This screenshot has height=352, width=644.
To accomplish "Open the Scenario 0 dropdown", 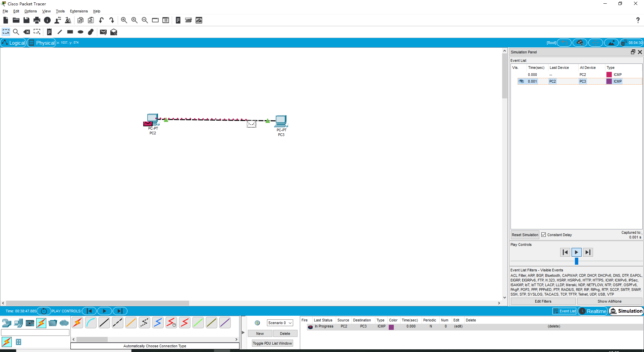I will pos(280,323).
